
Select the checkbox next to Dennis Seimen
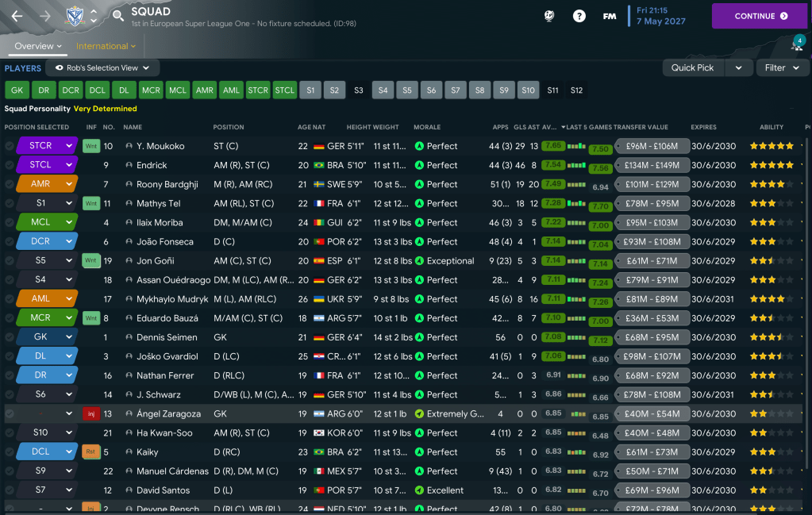click(10, 337)
